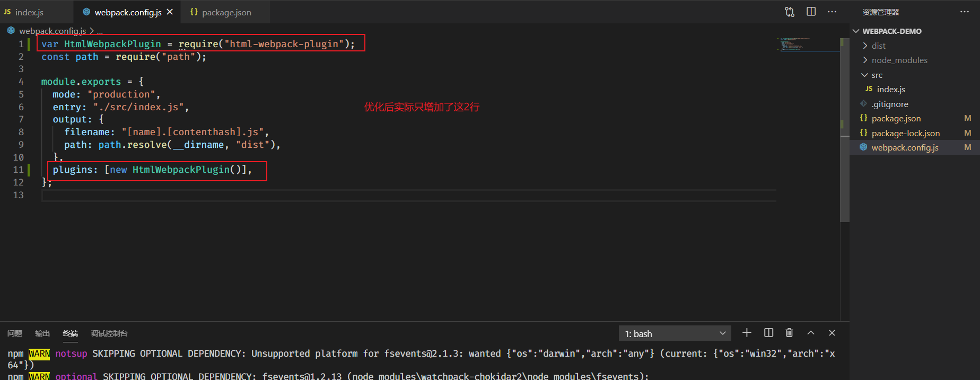This screenshot has height=380, width=980.
Task: Open the 调试控制台 panel tab
Action: [x=109, y=333]
